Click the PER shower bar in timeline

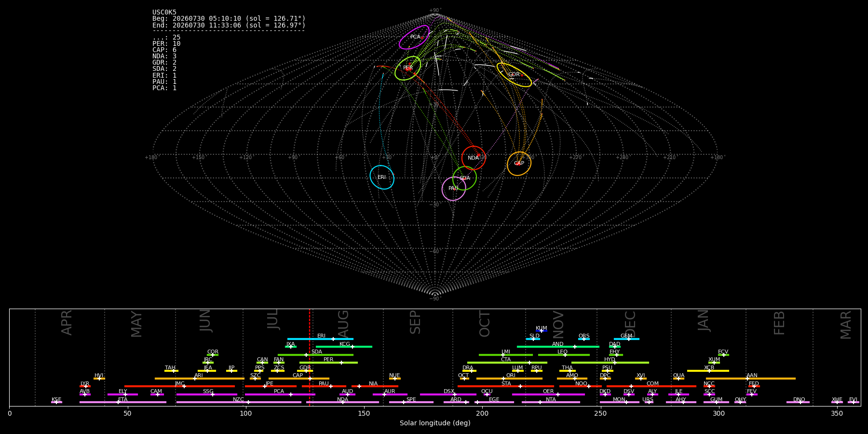coord(328,363)
